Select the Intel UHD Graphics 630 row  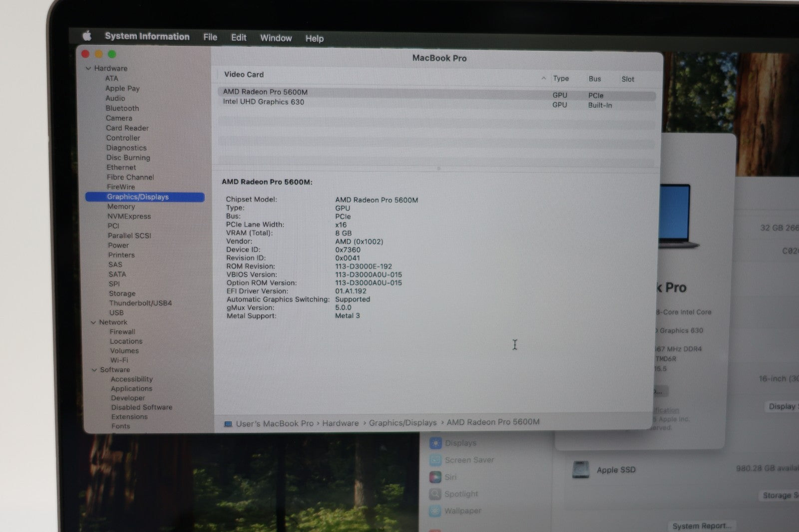(436, 103)
